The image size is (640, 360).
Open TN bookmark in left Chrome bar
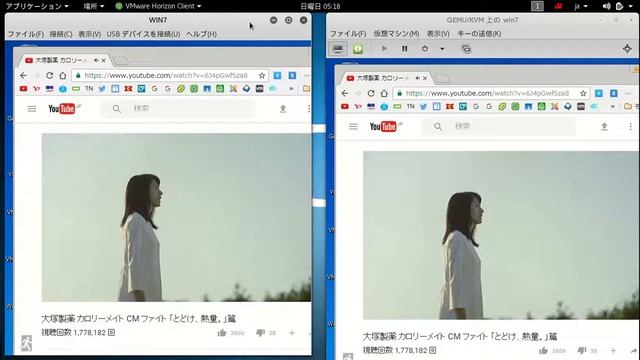tap(89, 89)
